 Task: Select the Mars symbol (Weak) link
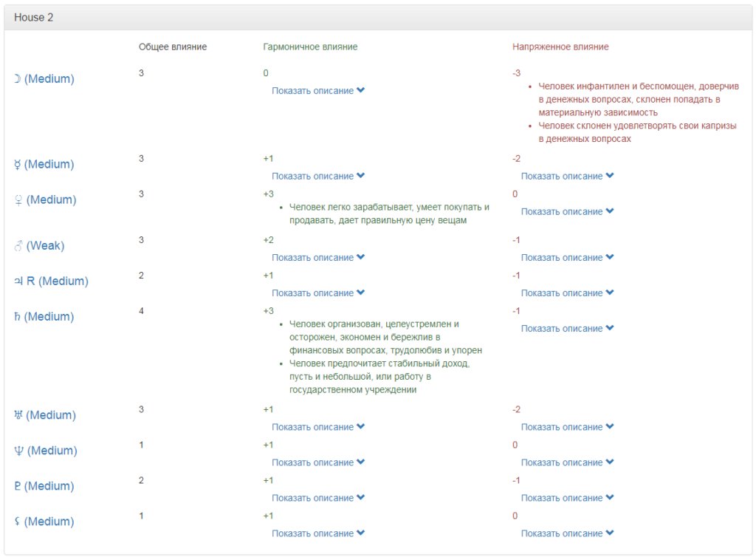[40, 245]
